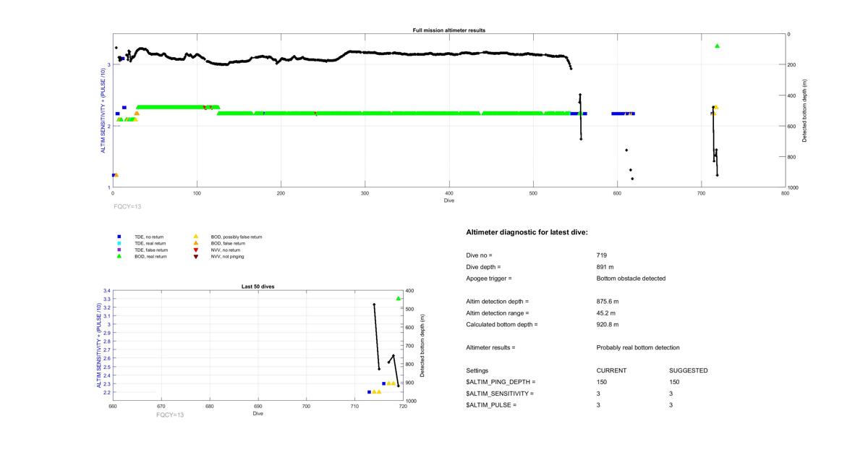Screen dimensions: 868x450
Task: Click legend text 'TDE, false return'
Action: pyautogui.click(x=150, y=250)
